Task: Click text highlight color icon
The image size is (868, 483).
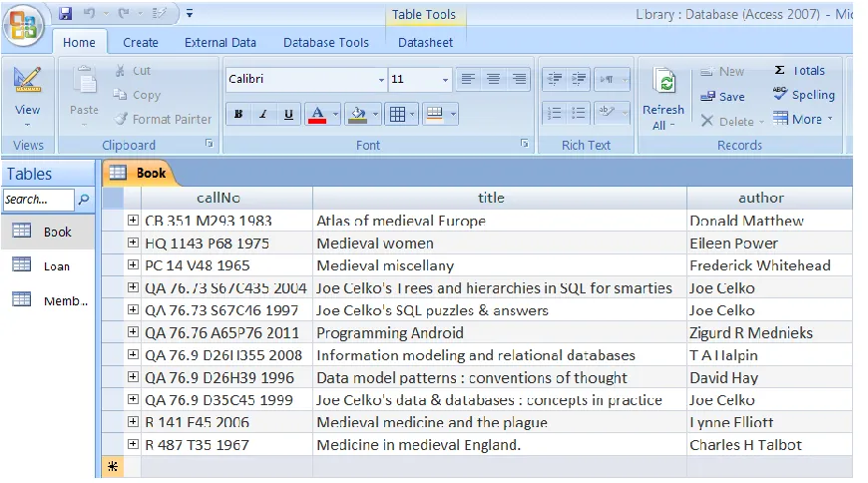Action: coord(608,112)
